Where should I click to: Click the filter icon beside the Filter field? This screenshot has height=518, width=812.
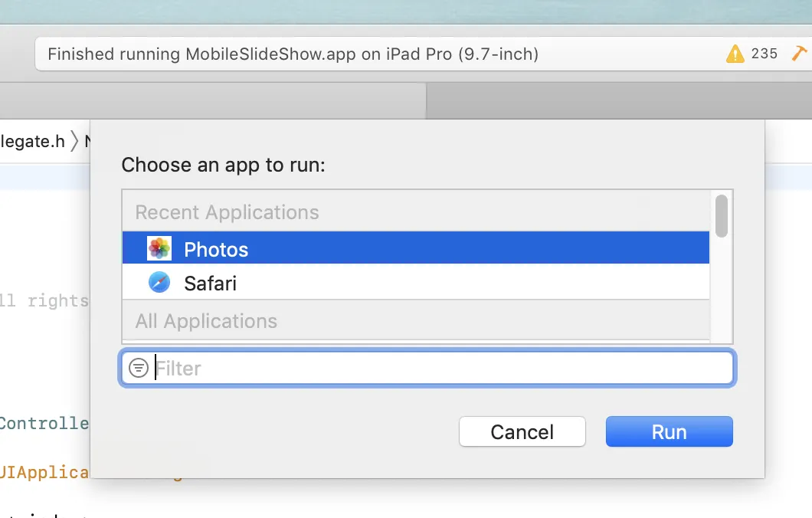coord(139,369)
